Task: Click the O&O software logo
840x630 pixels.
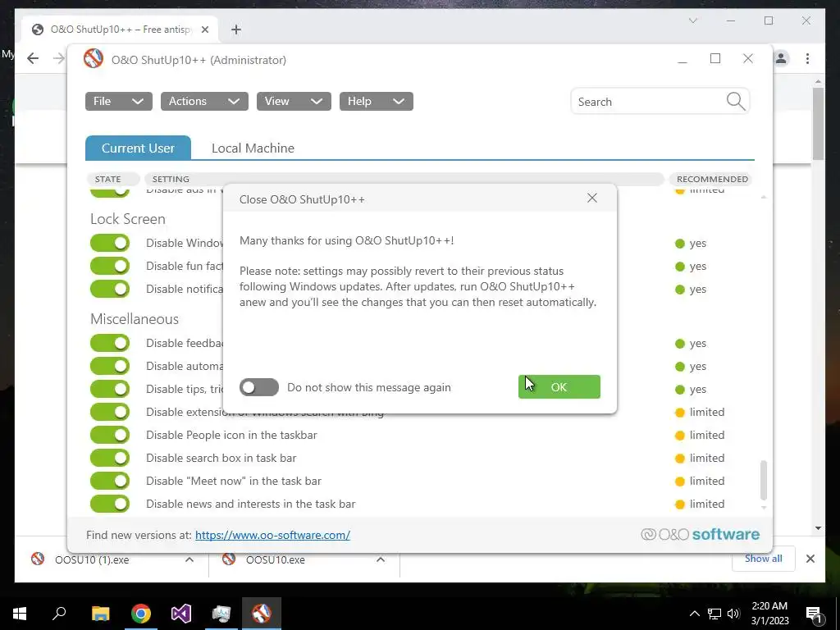Action: pos(700,534)
